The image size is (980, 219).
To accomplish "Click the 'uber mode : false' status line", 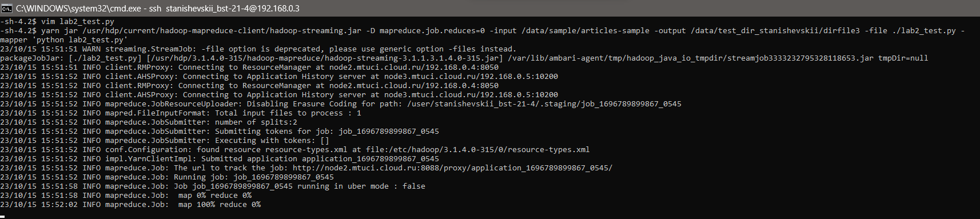I will (x=213, y=186).
